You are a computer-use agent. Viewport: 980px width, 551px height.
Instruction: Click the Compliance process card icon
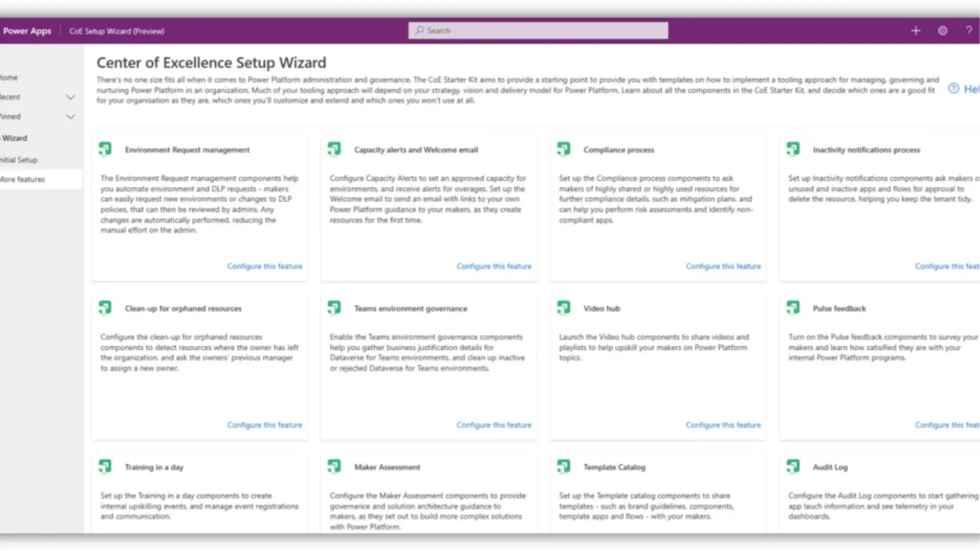[563, 149]
